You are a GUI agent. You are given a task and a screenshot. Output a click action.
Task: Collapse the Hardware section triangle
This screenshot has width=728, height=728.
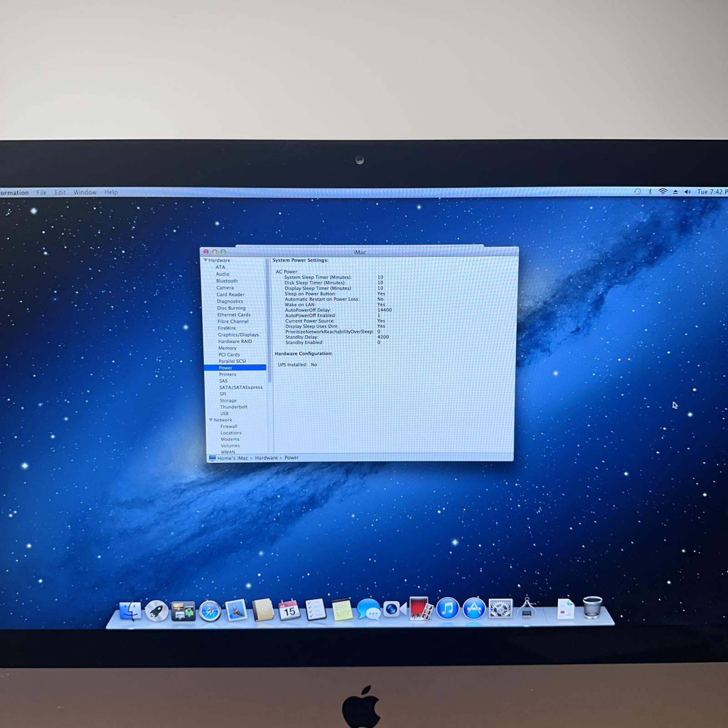206,260
